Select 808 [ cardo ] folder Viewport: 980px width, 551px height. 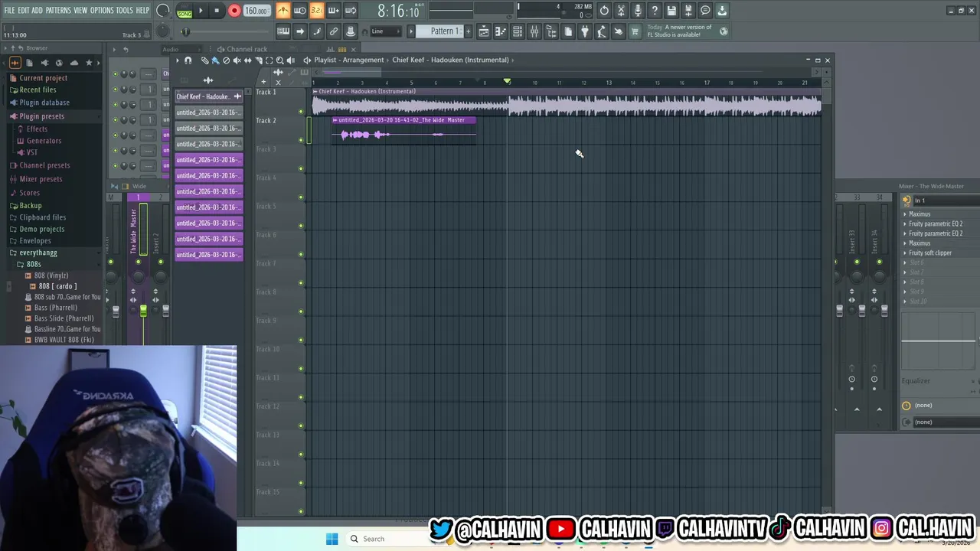point(57,286)
